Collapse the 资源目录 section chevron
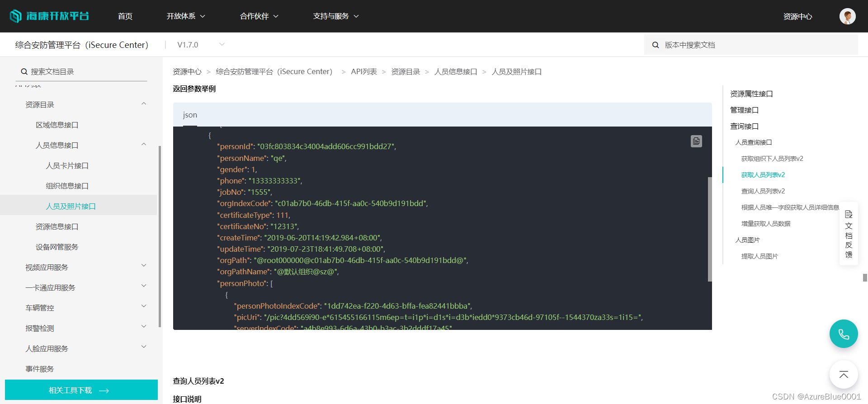Image resolution: width=868 pixels, height=404 pixels. tap(144, 104)
